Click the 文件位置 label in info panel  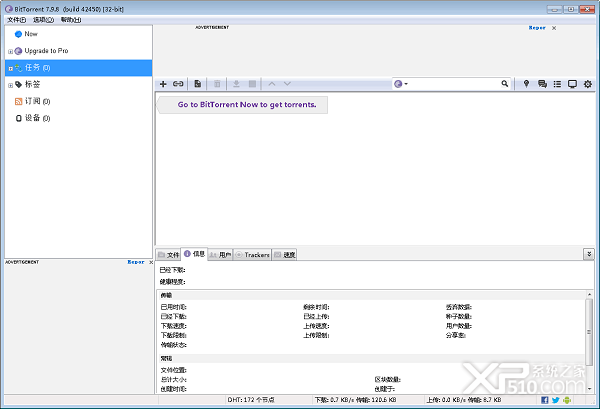(173, 370)
